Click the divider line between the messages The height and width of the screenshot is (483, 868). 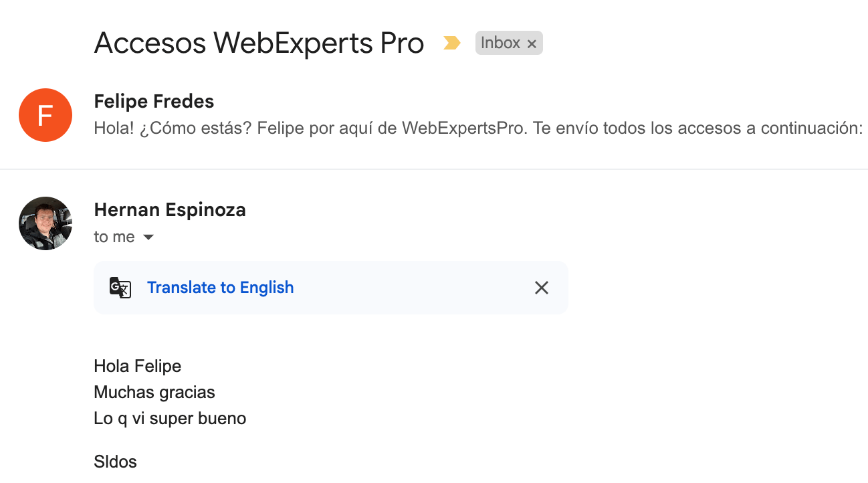coord(434,169)
